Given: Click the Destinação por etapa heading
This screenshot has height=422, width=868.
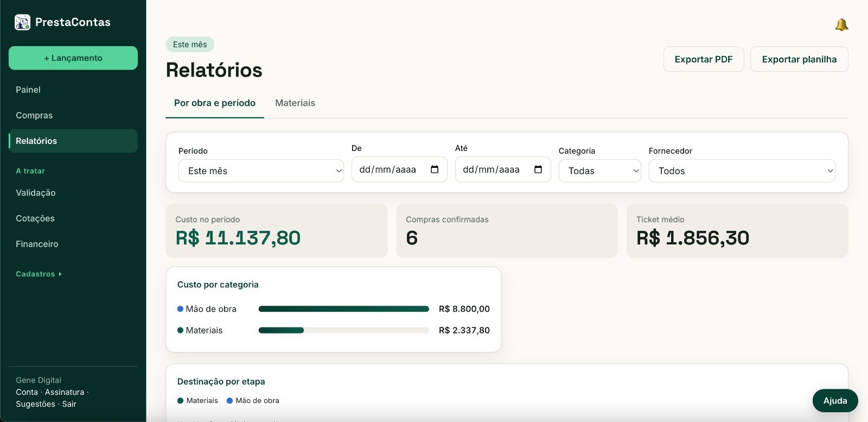Looking at the screenshot, I should click(221, 382).
